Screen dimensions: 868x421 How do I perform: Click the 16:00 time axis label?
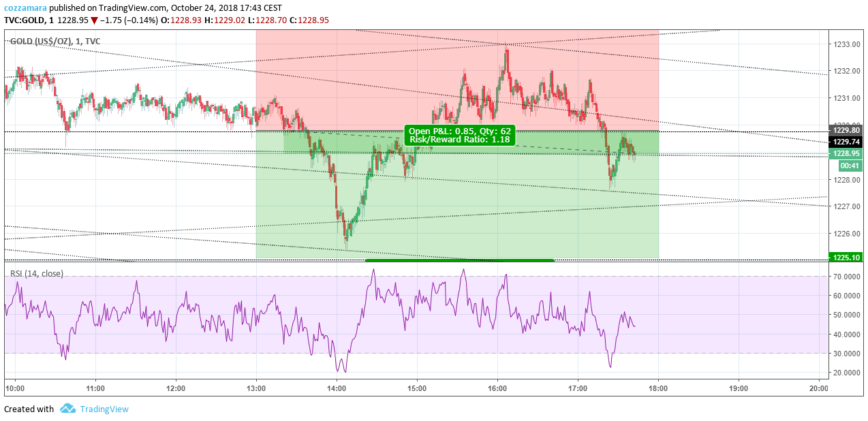pyautogui.click(x=497, y=388)
